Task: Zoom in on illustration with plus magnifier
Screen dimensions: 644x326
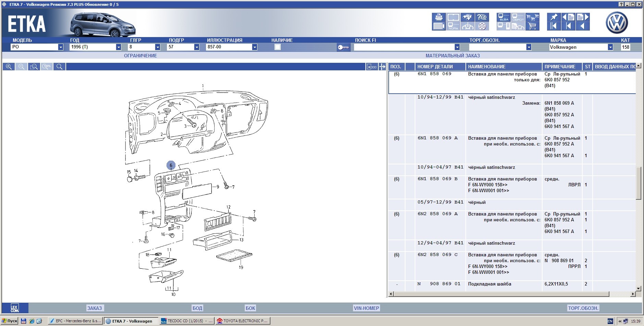Action: 9,67
